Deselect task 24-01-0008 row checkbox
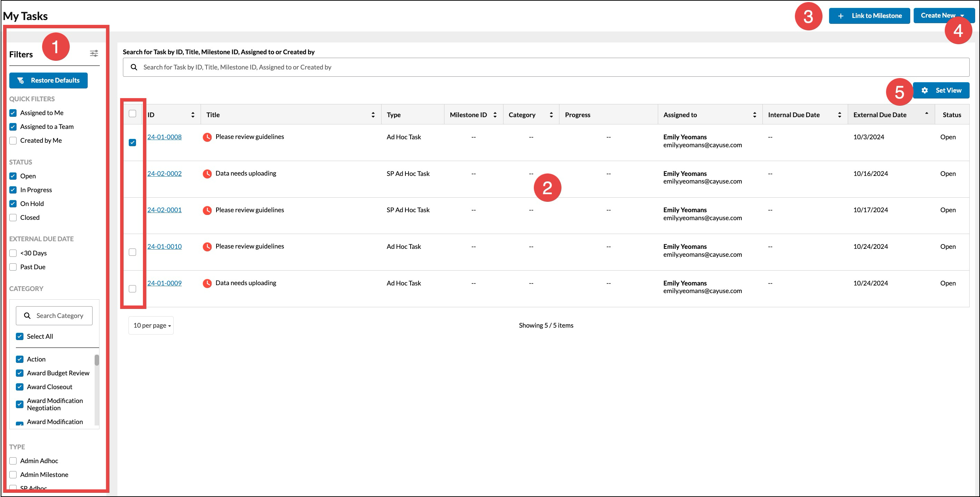Image resolution: width=980 pixels, height=497 pixels. pyautogui.click(x=132, y=142)
